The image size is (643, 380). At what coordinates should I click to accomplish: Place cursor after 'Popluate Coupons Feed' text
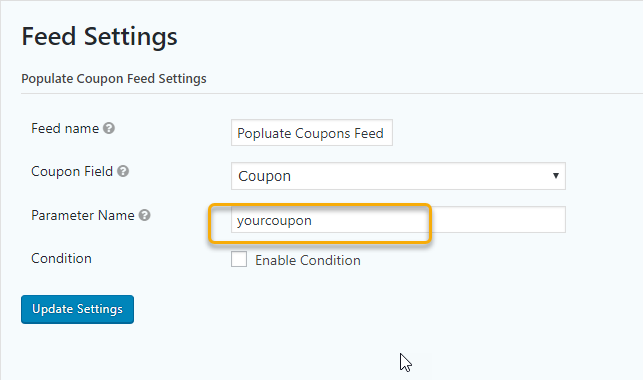click(x=385, y=133)
